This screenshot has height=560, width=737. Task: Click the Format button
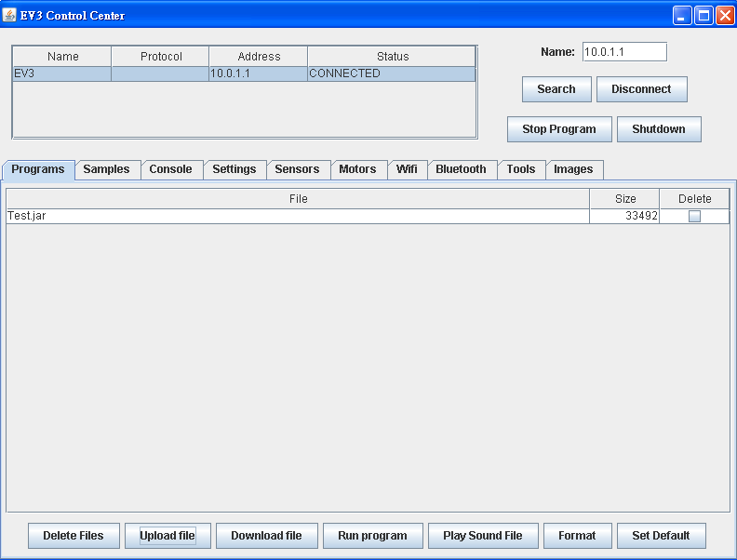point(577,536)
